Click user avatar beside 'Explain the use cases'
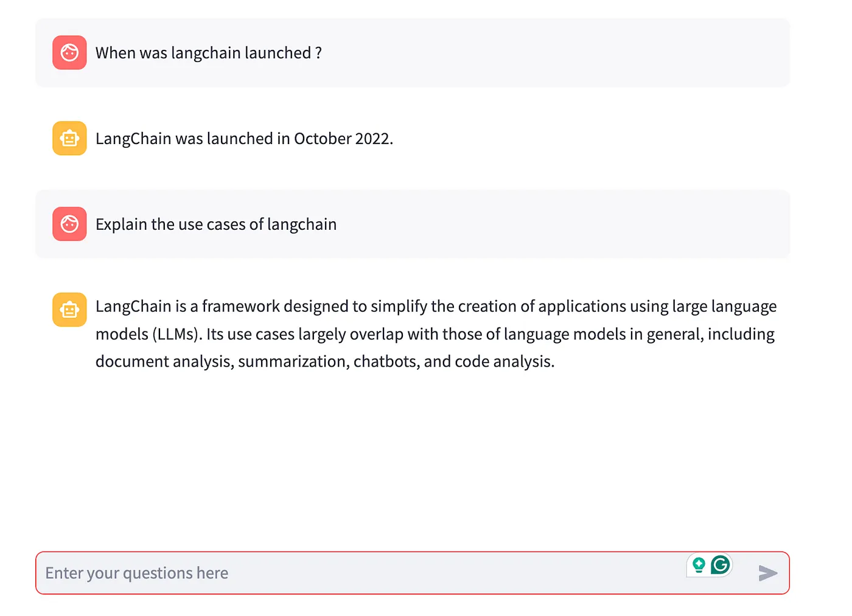 tap(69, 224)
